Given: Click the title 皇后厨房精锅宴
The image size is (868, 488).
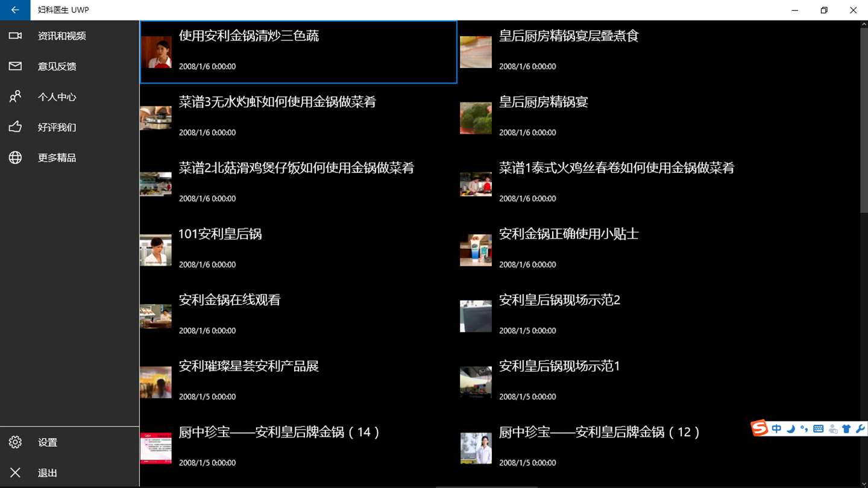Looking at the screenshot, I should coord(544,102).
